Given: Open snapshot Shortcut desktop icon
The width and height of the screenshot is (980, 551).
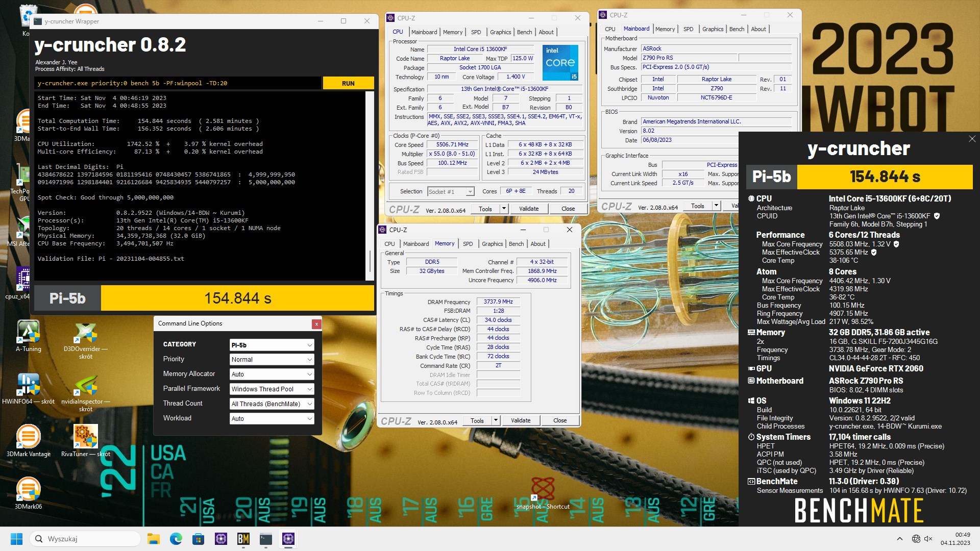Looking at the screenshot, I should pos(543,493).
